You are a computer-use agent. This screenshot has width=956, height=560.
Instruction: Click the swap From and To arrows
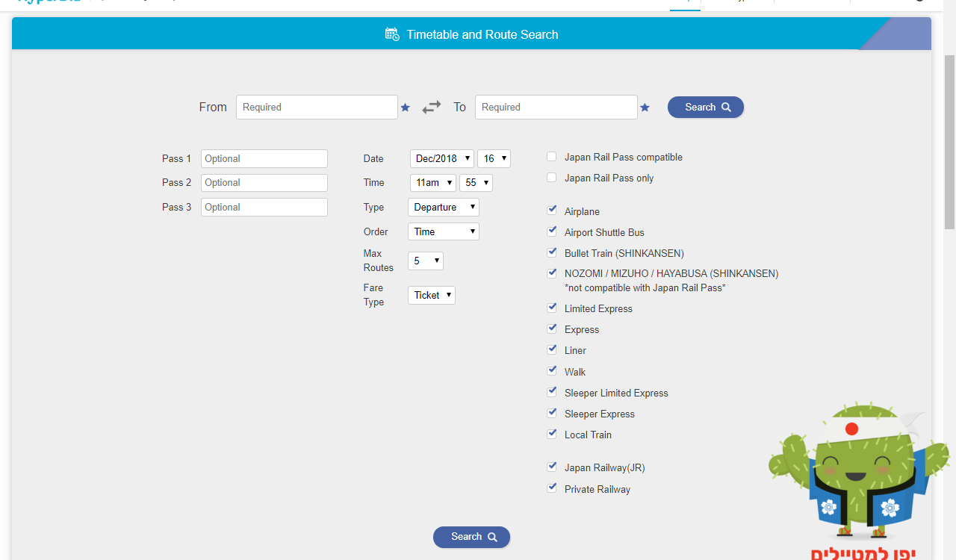coord(431,108)
